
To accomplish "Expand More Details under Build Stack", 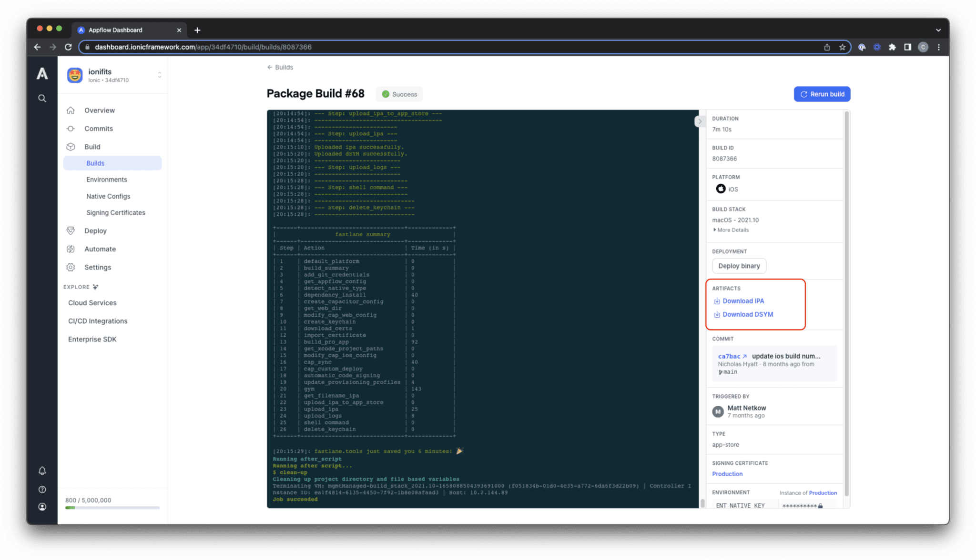I will pos(731,230).
